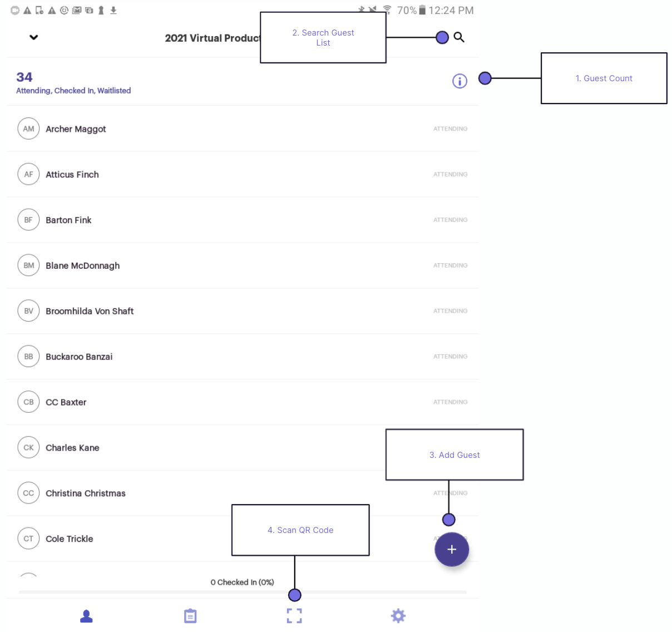The height and width of the screenshot is (632, 672).
Task: Open the clipboard list icon in bottom bar
Action: (190, 616)
